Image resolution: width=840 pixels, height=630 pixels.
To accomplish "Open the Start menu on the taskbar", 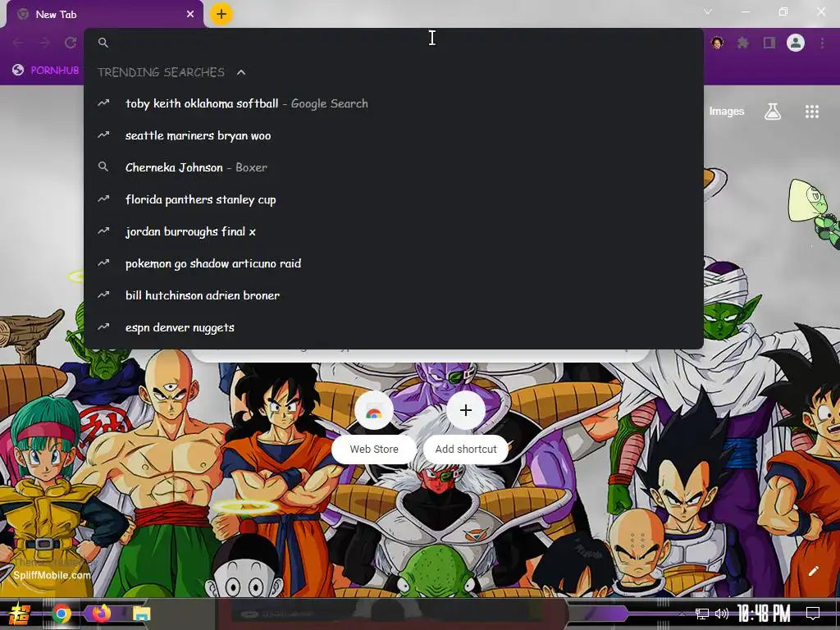I will [x=20, y=614].
